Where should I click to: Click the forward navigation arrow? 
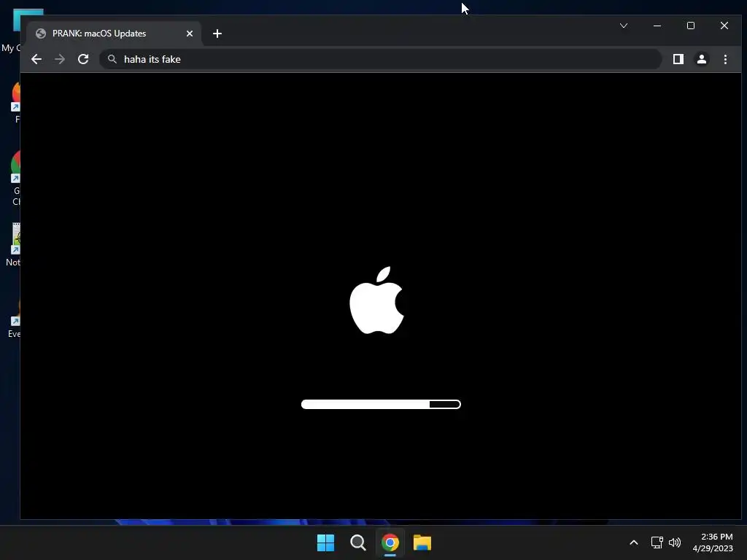click(x=60, y=59)
